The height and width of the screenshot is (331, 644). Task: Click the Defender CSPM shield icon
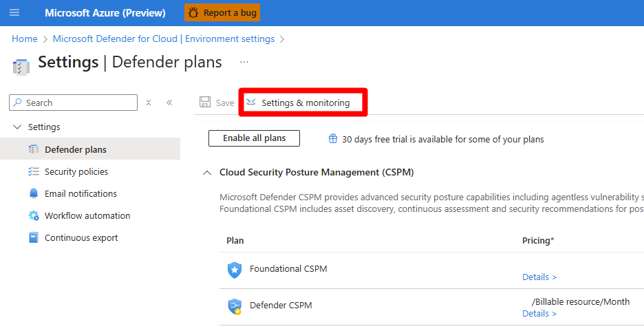click(x=235, y=306)
